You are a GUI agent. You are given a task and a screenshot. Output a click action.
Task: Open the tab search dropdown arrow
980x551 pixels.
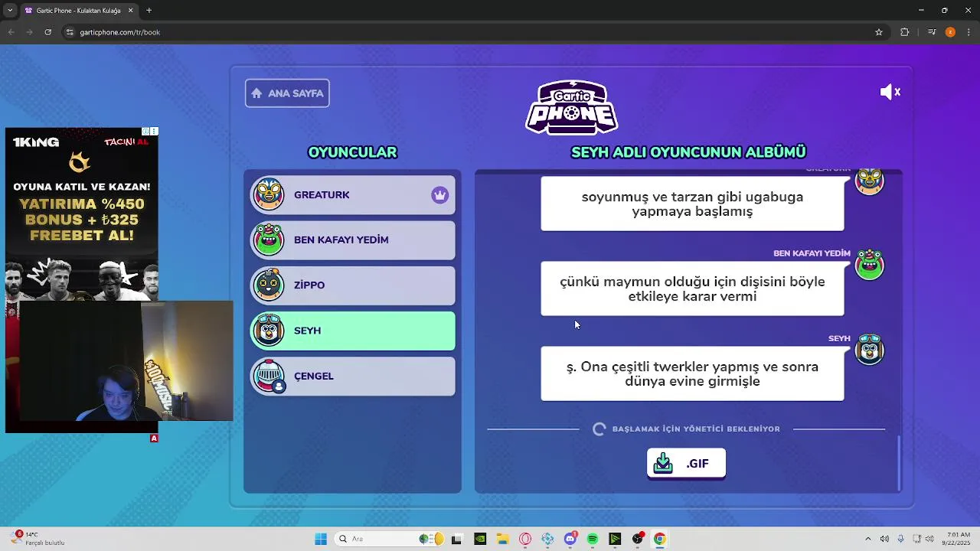[x=10, y=11]
